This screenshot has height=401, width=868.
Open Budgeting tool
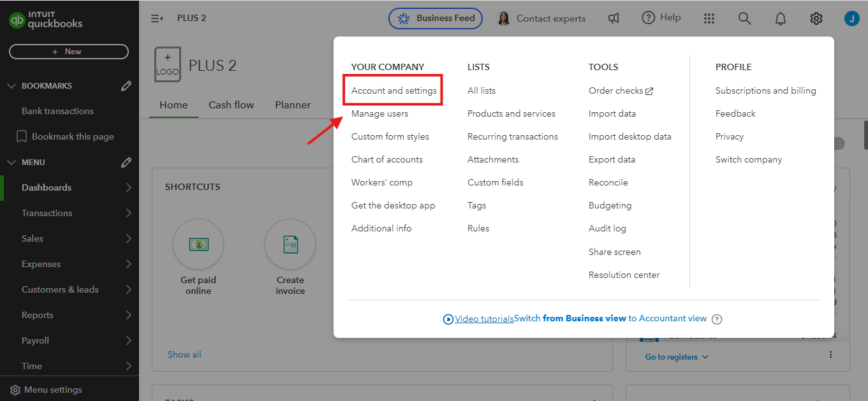610,205
